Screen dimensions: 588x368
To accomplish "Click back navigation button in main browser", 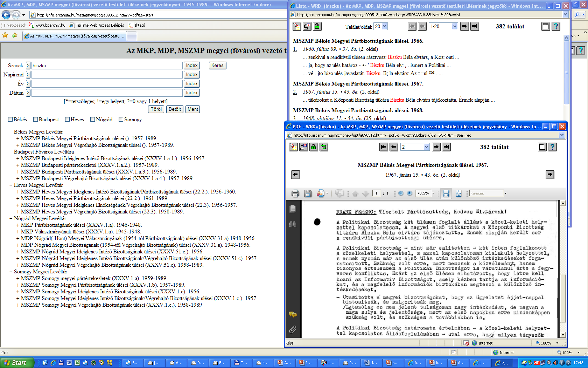I will click(x=6, y=15).
